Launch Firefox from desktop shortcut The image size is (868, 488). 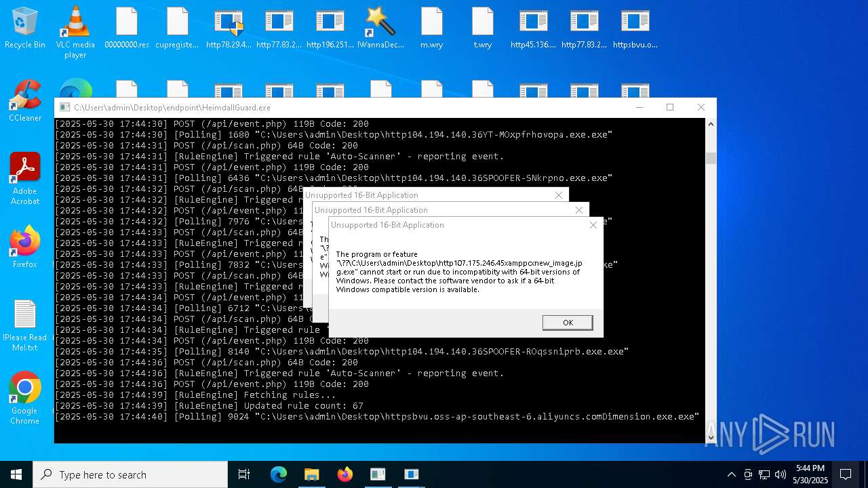tap(25, 248)
